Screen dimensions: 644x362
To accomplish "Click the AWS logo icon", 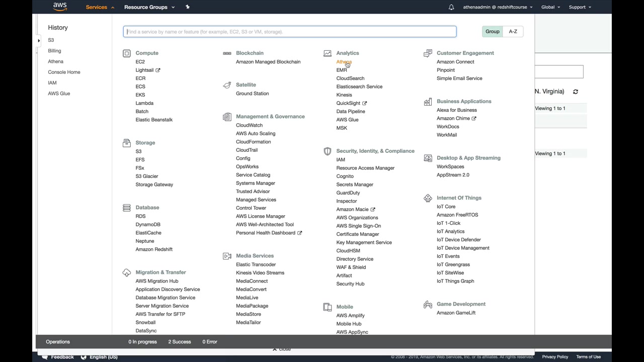I will click(60, 7).
